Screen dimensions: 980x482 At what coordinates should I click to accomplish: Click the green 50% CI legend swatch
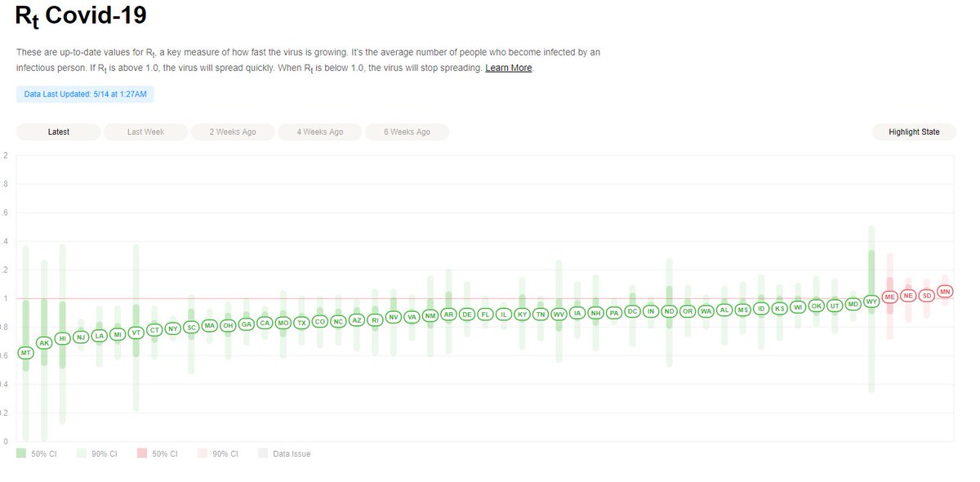pyautogui.click(x=21, y=453)
